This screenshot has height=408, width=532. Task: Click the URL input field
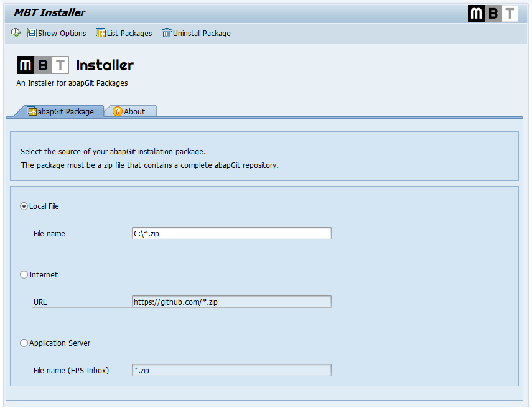(231, 302)
